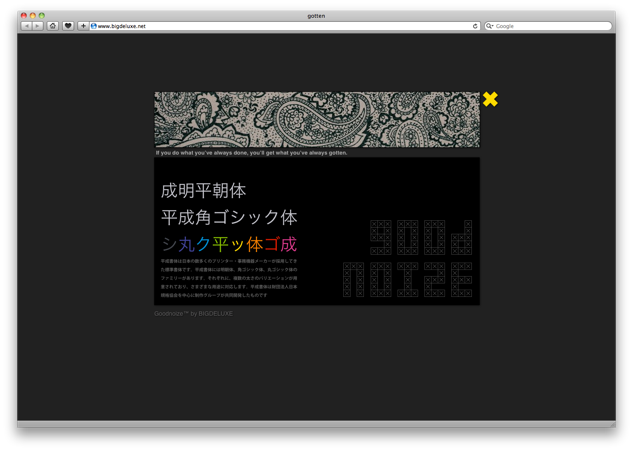The width and height of the screenshot is (633, 451).
Task: Click the 成明平朝体 heading text
Action: (203, 190)
